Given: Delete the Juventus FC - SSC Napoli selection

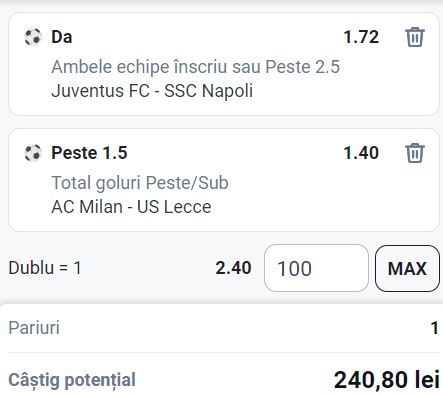Looking at the screenshot, I should click(x=415, y=37).
